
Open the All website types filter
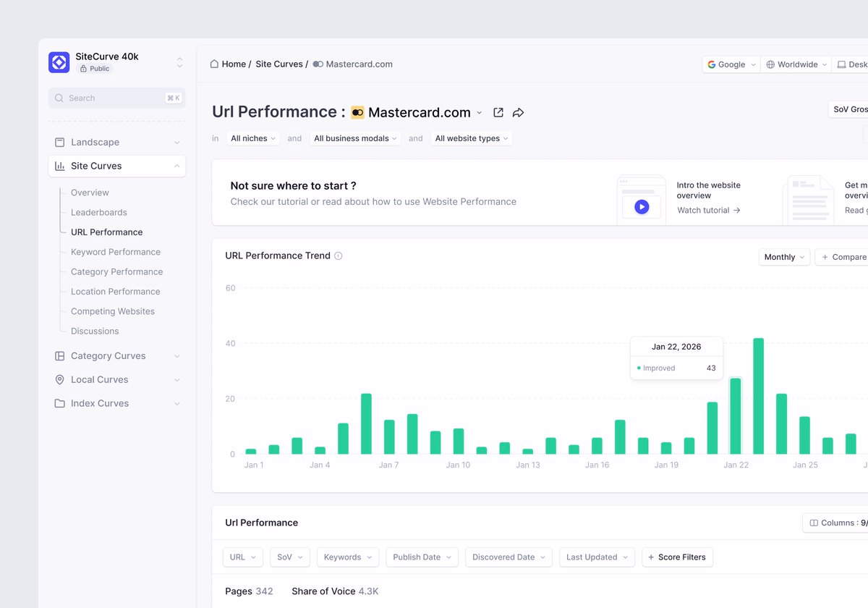[x=472, y=138]
